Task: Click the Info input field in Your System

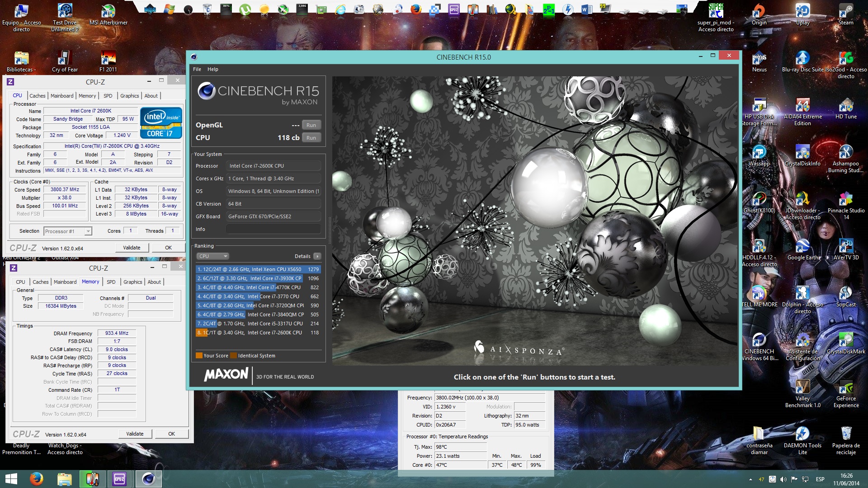Action: 273,229
